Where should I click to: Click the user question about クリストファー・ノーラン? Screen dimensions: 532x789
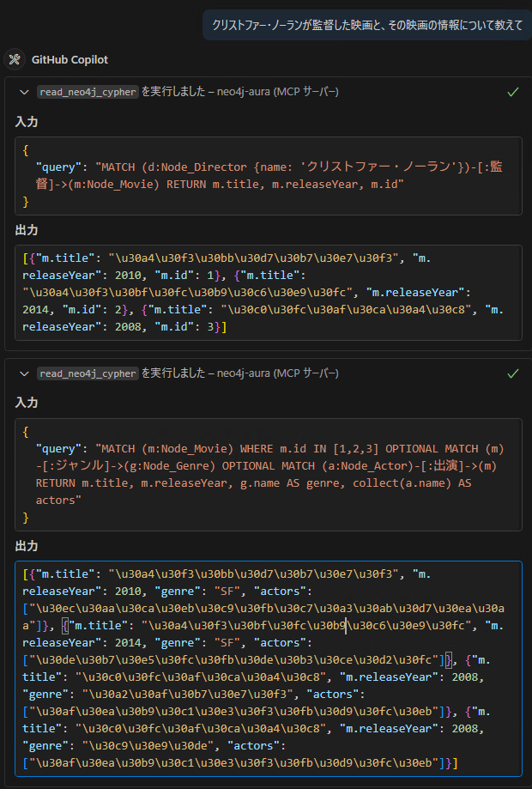[x=367, y=25]
